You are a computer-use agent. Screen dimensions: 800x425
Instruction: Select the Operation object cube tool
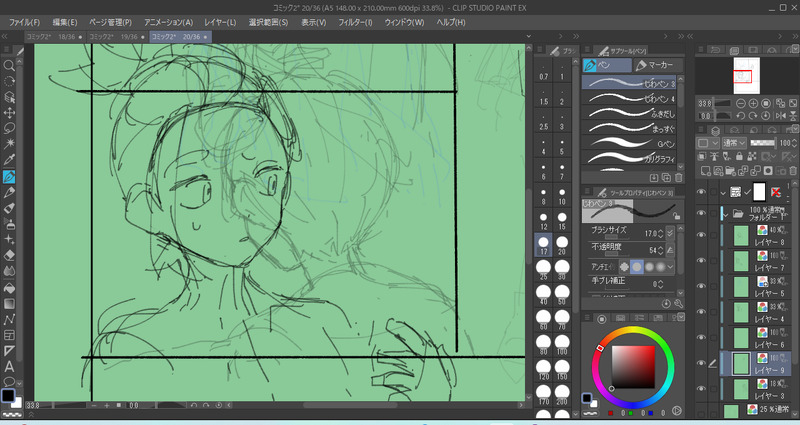click(x=9, y=97)
